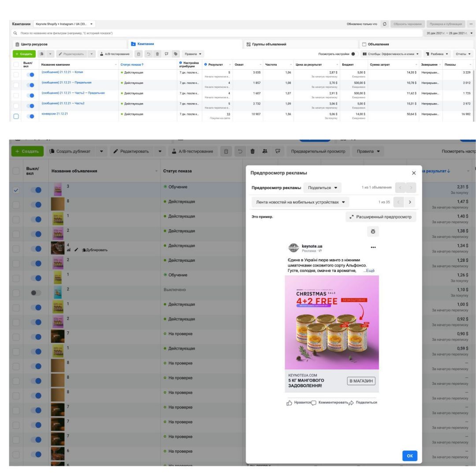Switch to Объявления tab

coord(375,45)
